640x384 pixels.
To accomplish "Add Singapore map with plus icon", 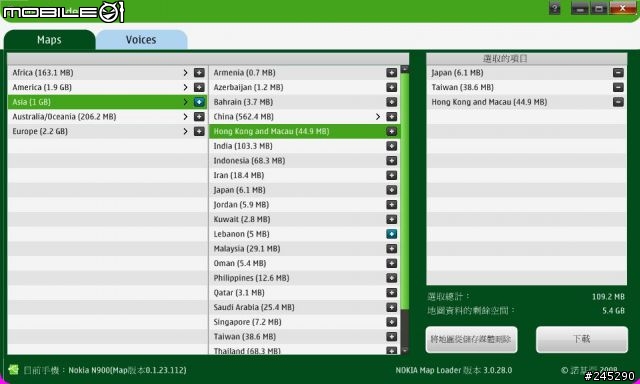I will pyautogui.click(x=391, y=322).
